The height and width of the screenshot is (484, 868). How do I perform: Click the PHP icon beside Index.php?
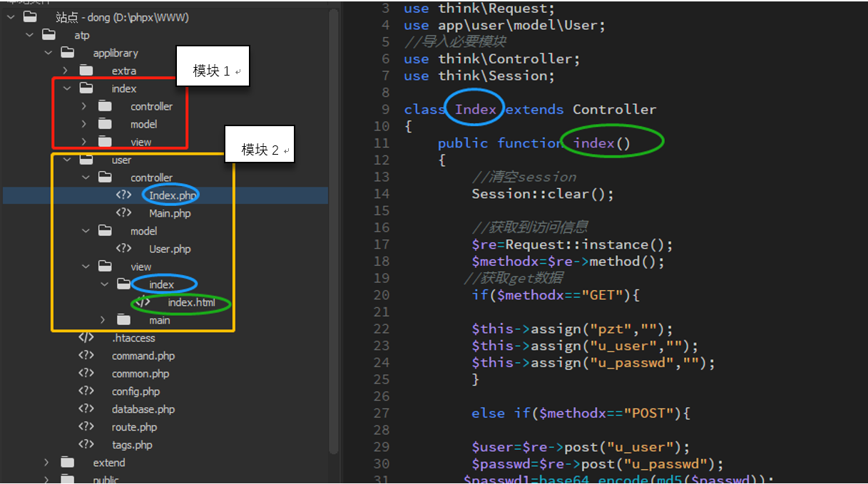pyautogui.click(x=123, y=195)
